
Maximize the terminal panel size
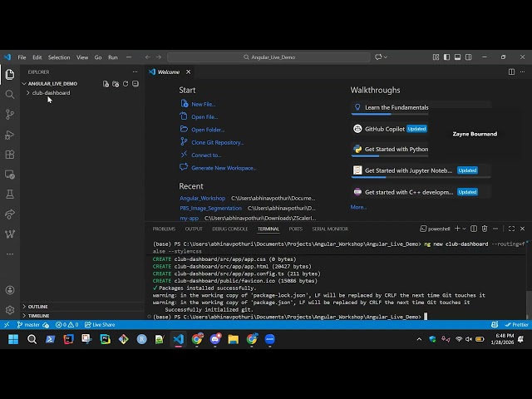(511, 229)
